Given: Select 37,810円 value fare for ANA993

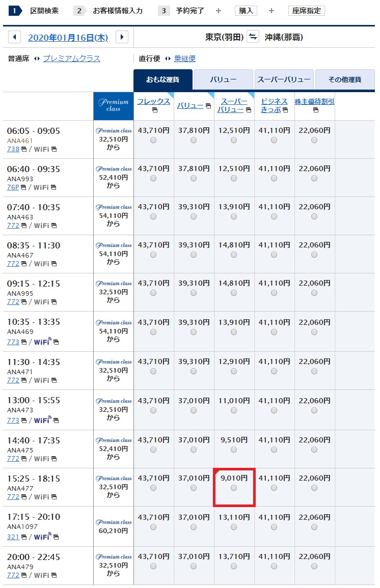Looking at the screenshot, I should point(194,179).
